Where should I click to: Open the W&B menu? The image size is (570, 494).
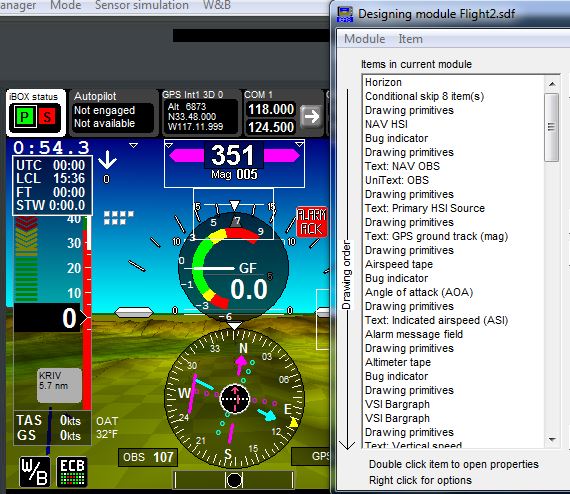217,5
